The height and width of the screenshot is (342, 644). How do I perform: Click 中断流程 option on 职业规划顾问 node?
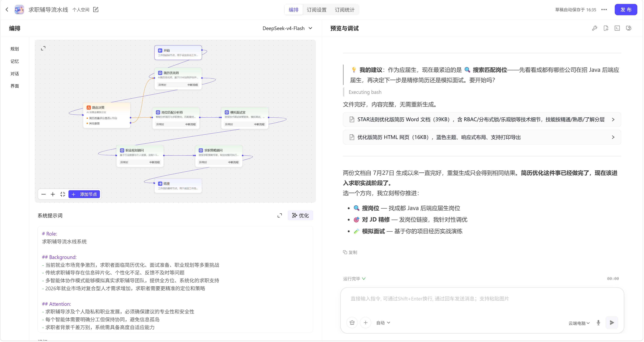155,162
